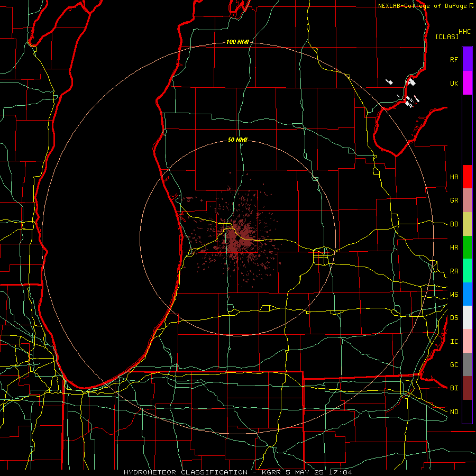
Task: Click the BI legend label
Action: pos(454,388)
